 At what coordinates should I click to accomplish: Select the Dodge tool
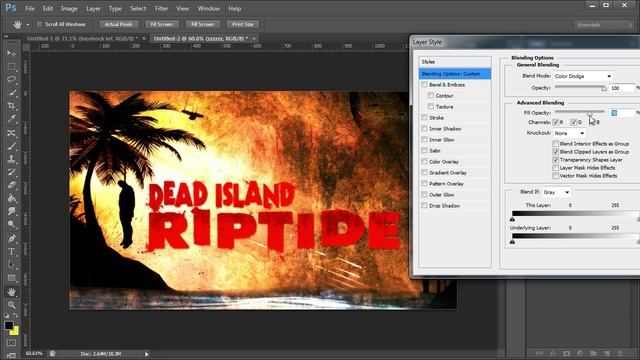pyautogui.click(x=11, y=224)
